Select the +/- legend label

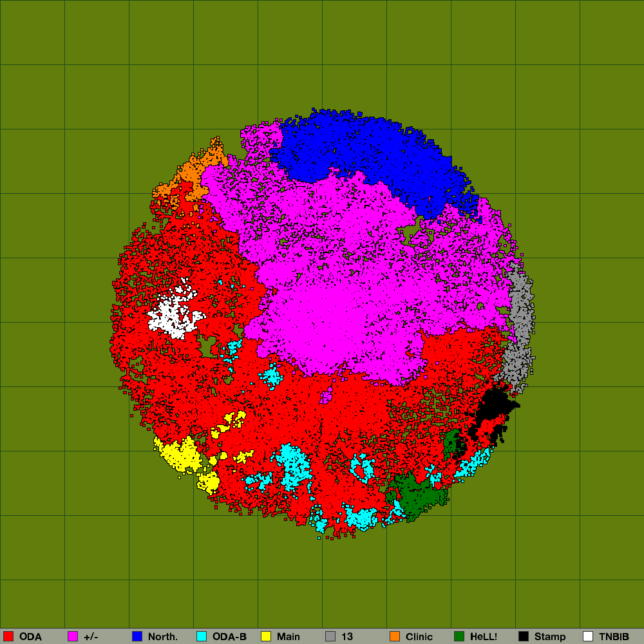pos(91,637)
